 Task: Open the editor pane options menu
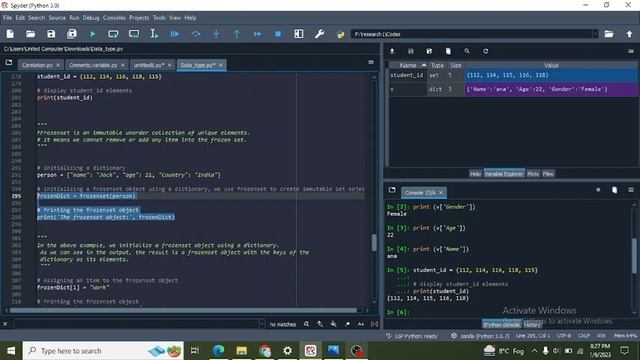coord(371,62)
